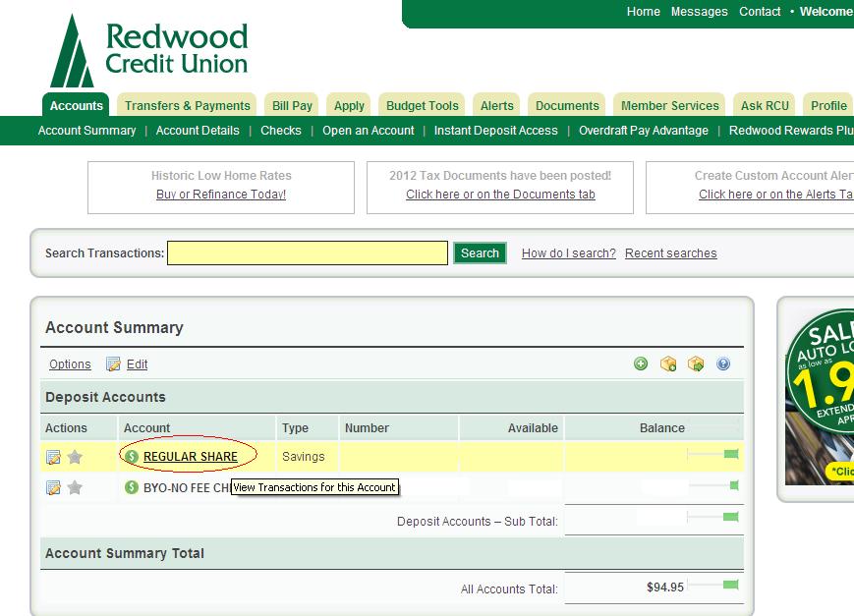This screenshot has height=616, width=854.
Task: Click the box with green arrow icon
Action: [x=696, y=364]
